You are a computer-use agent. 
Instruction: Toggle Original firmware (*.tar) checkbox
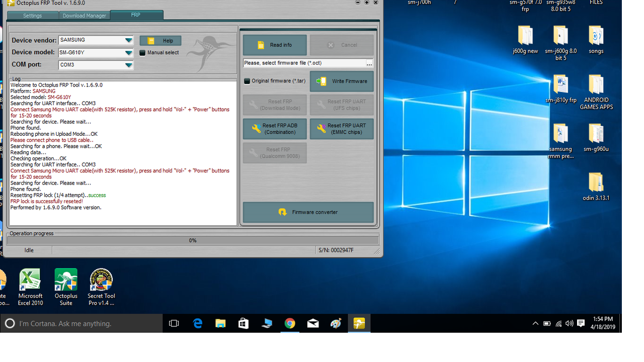[247, 81]
